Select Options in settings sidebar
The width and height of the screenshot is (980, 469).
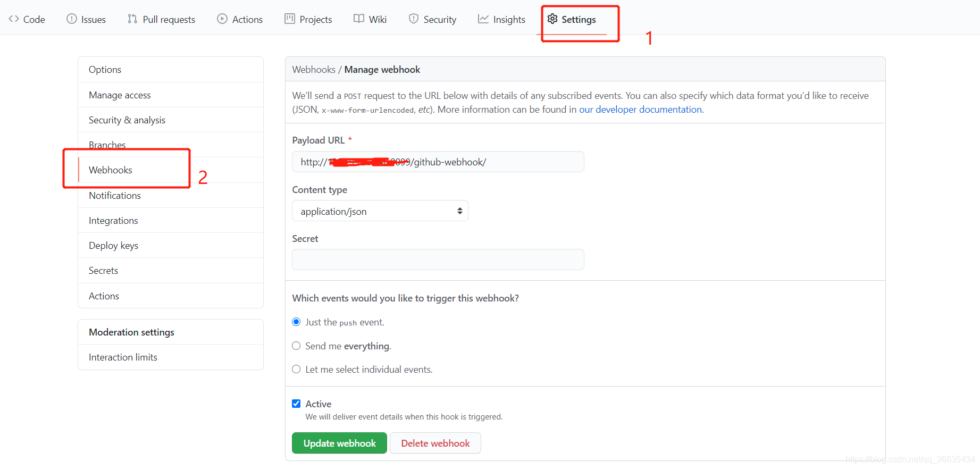pos(171,70)
